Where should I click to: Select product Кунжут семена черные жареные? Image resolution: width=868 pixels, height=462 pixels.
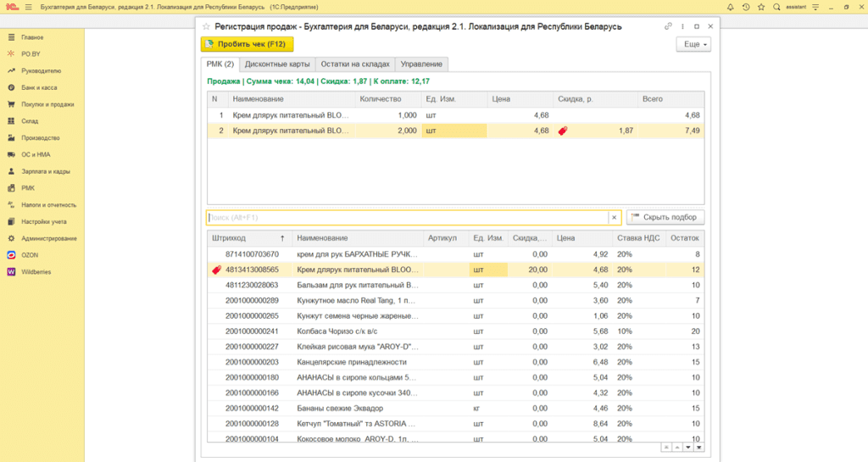coord(455,316)
